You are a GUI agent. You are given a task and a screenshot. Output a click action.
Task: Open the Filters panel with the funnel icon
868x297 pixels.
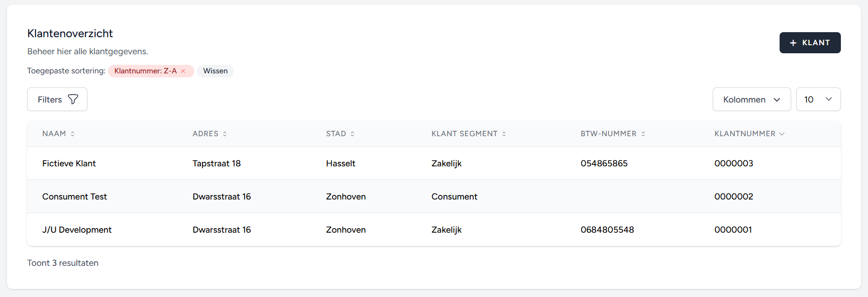tap(57, 100)
